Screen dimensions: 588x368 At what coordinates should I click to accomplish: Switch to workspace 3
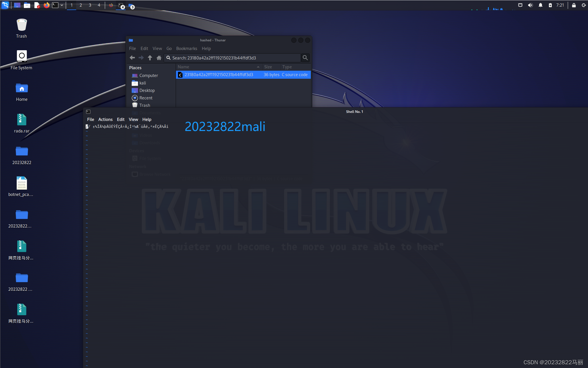click(90, 5)
